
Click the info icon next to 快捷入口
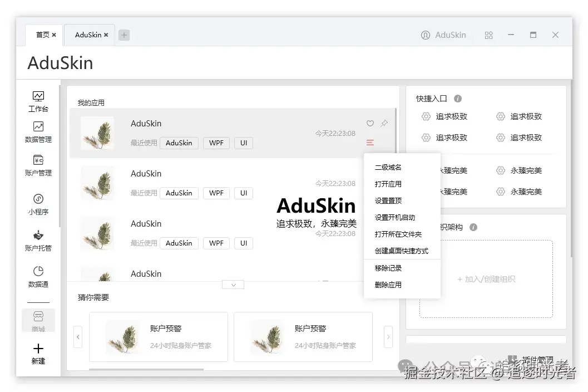tap(457, 98)
